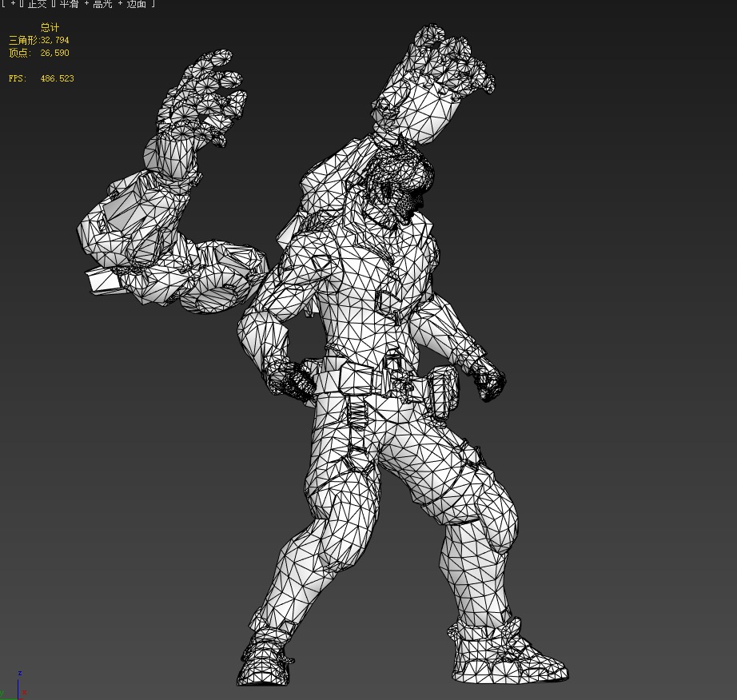Click the 三角形:32,794 statistics line
The image size is (737, 700).
pos(39,41)
